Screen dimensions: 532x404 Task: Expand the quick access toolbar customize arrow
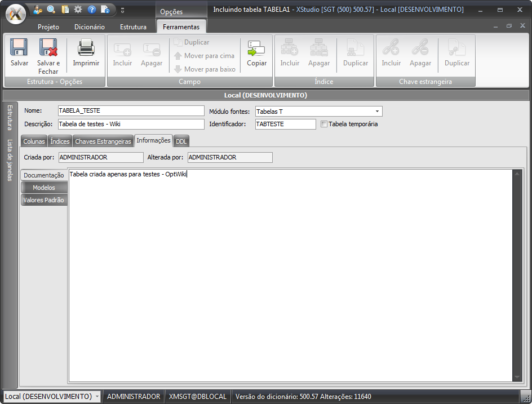pos(122,11)
